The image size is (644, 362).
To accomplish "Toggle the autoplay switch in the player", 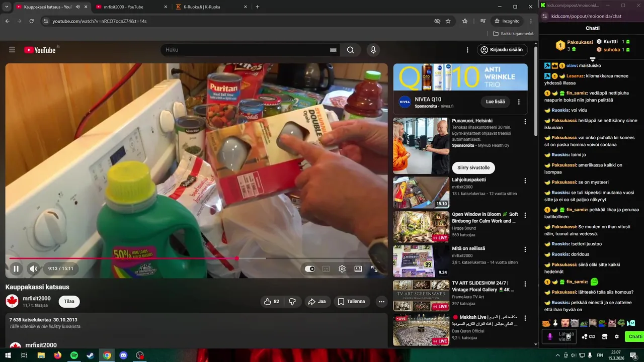I will click(x=310, y=269).
